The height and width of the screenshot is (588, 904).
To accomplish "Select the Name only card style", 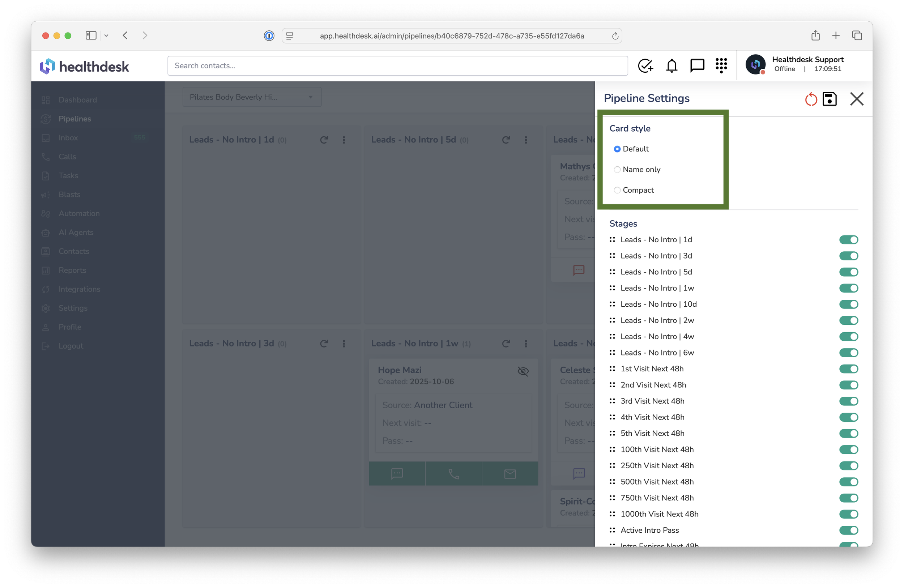I will (617, 170).
